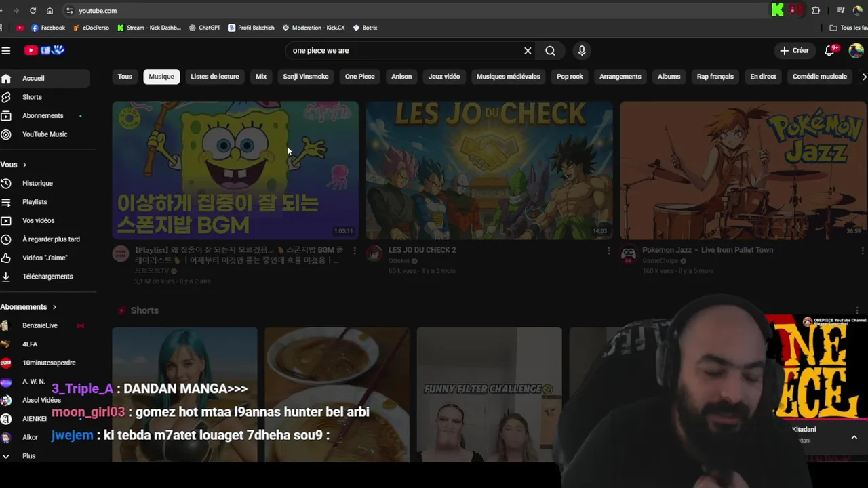The height and width of the screenshot is (488, 868).
Task: Clear the search box with the X
Action: click(x=528, y=51)
